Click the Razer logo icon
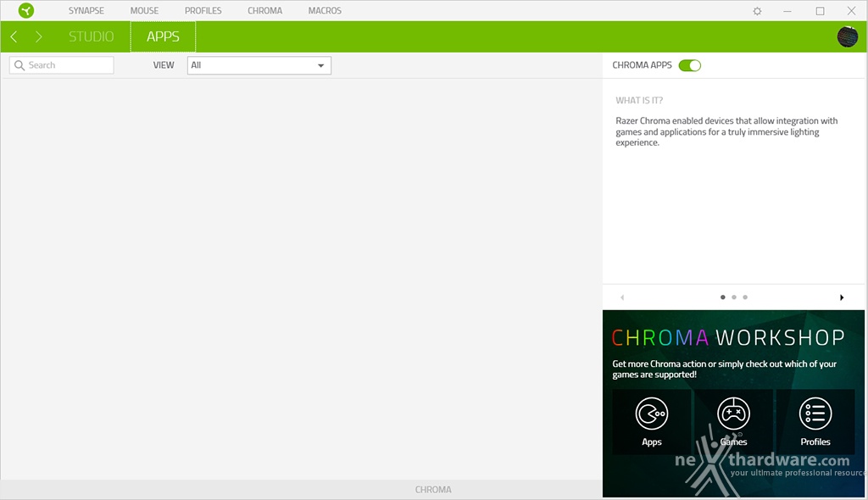This screenshot has height=500, width=868. pos(26,10)
